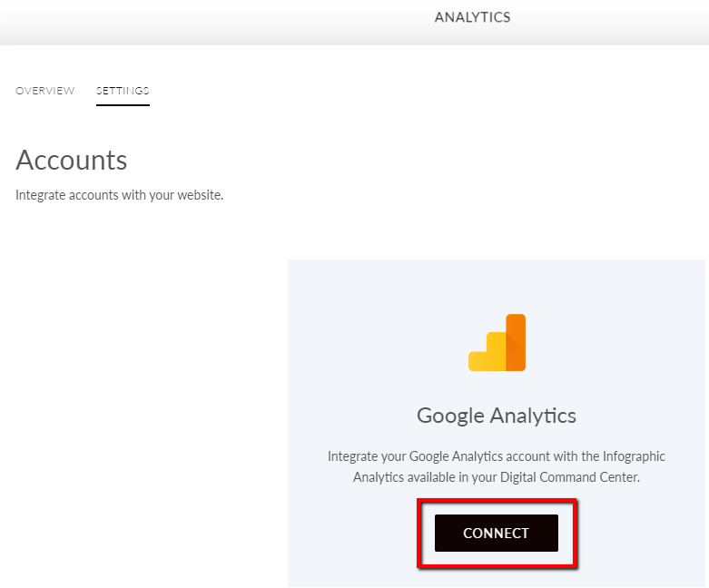Click the Google Analytics card title
The image size is (709, 588).
pyautogui.click(x=496, y=416)
